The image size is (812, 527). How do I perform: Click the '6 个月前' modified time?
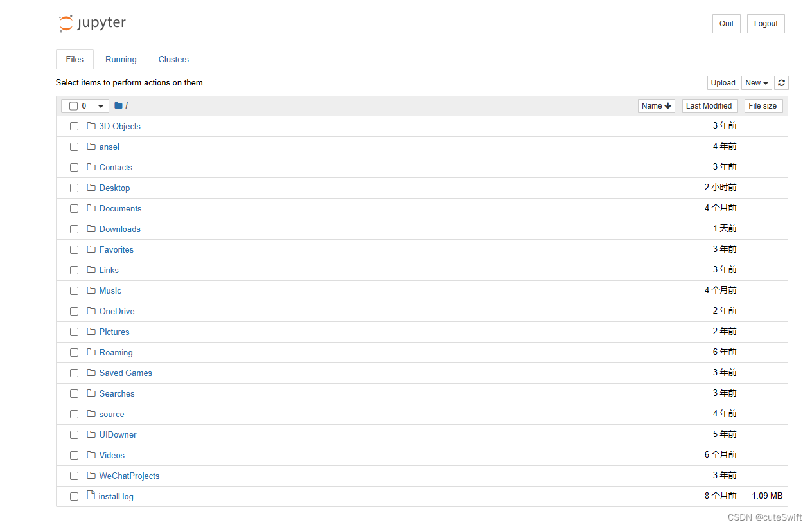(721, 455)
